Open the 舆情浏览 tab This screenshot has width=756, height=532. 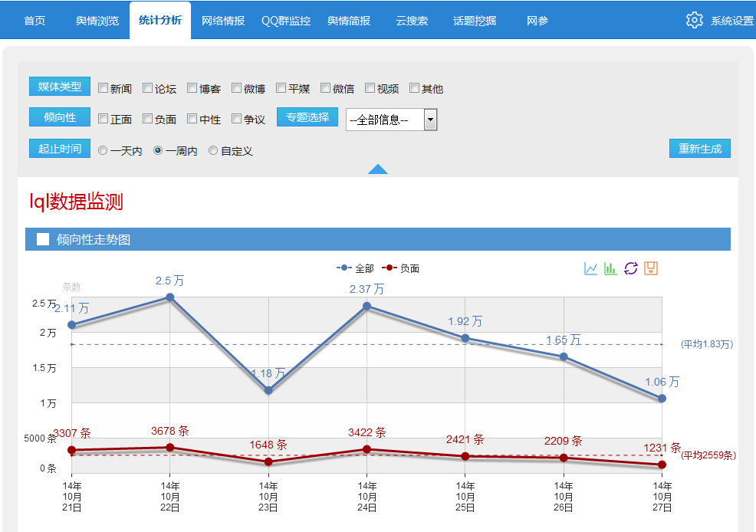pyautogui.click(x=97, y=21)
